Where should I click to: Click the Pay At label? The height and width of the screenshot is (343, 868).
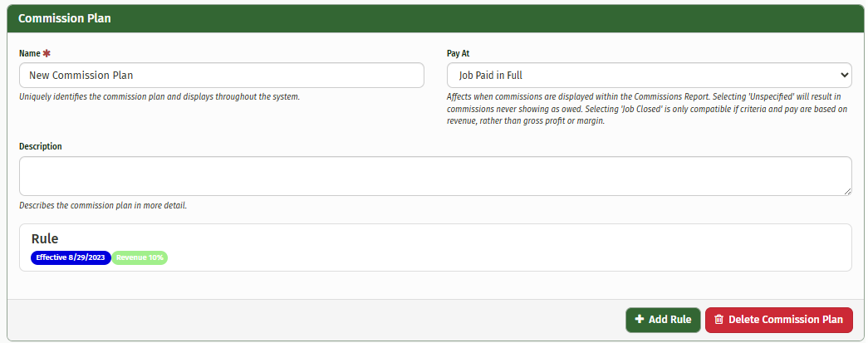459,53
